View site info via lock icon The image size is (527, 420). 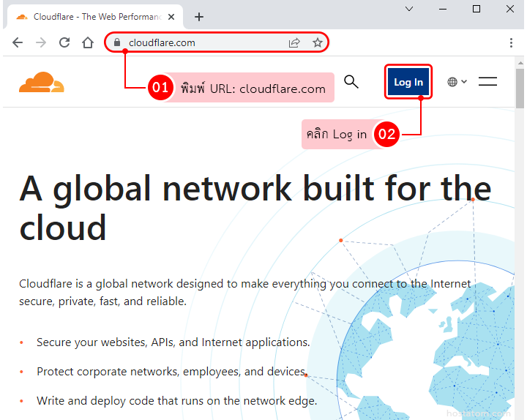(116, 42)
